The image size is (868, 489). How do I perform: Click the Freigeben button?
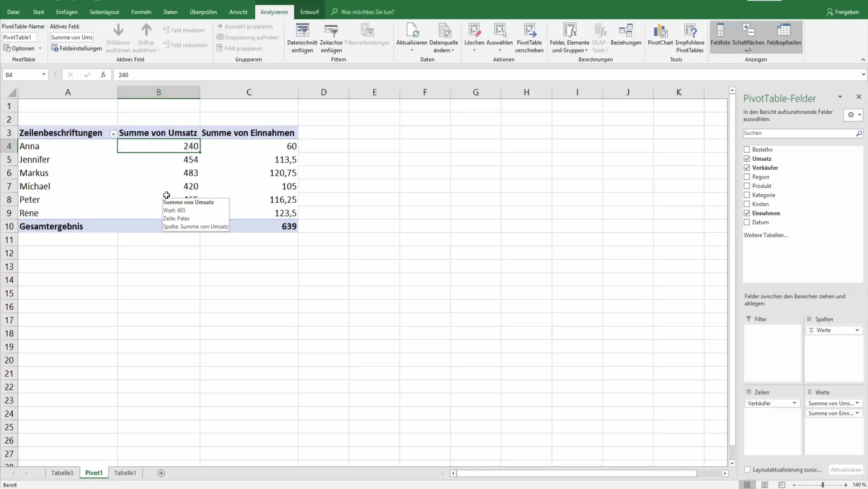click(x=843, y=12)
